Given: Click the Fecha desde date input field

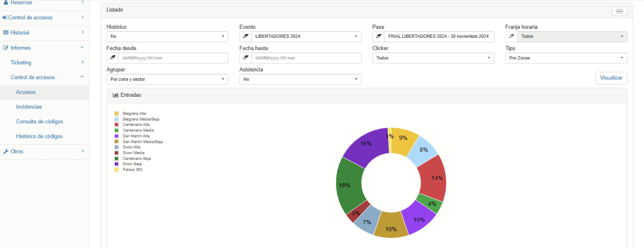Looking at the screenshot, I should point(173,58).
